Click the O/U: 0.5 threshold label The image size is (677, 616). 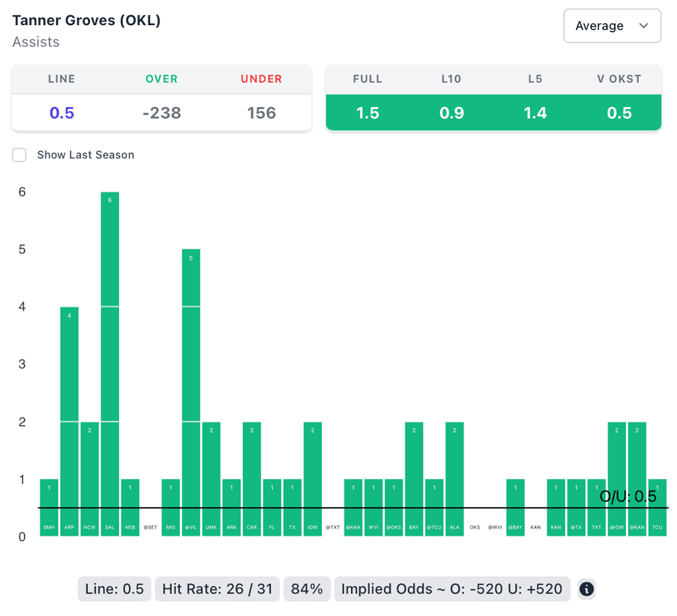click(x=627, y=497)
